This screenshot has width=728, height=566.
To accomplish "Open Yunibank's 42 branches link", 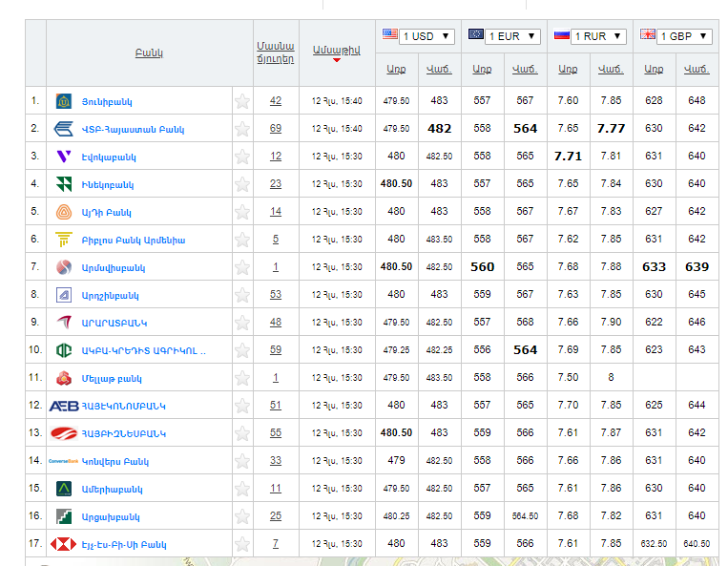I will pyautogui.click(x=276, y=101).
